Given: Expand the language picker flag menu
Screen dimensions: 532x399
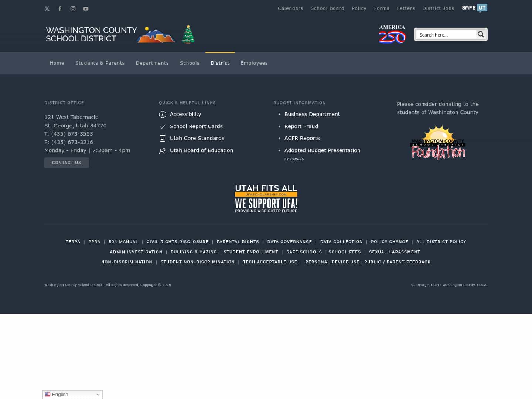Looking at the screenshot, I should click(x=48, y=394).
